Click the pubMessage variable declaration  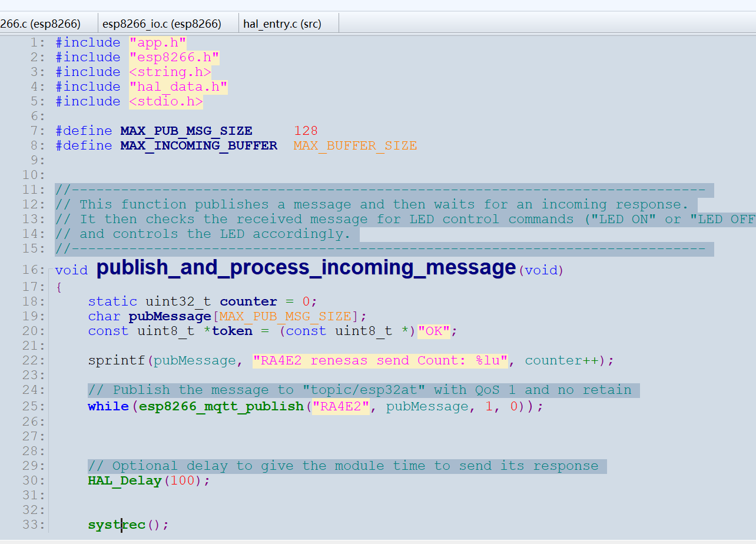tap(170, 316)
